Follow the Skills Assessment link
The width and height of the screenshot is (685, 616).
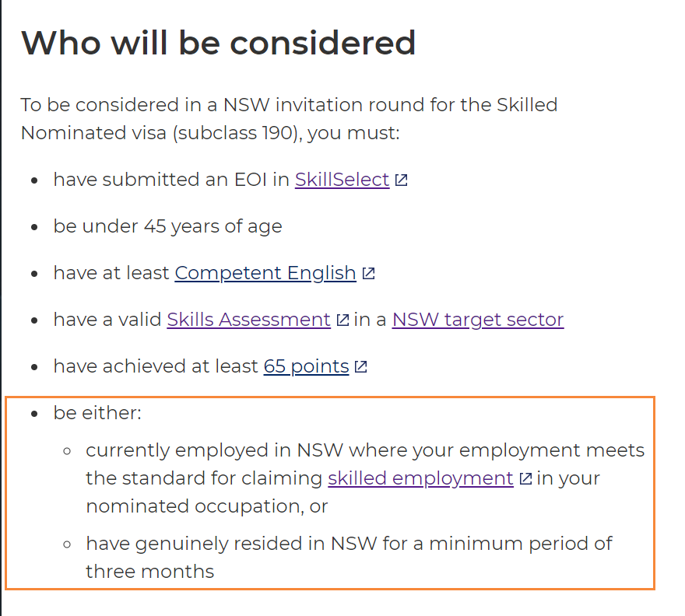tap(249, 320)
